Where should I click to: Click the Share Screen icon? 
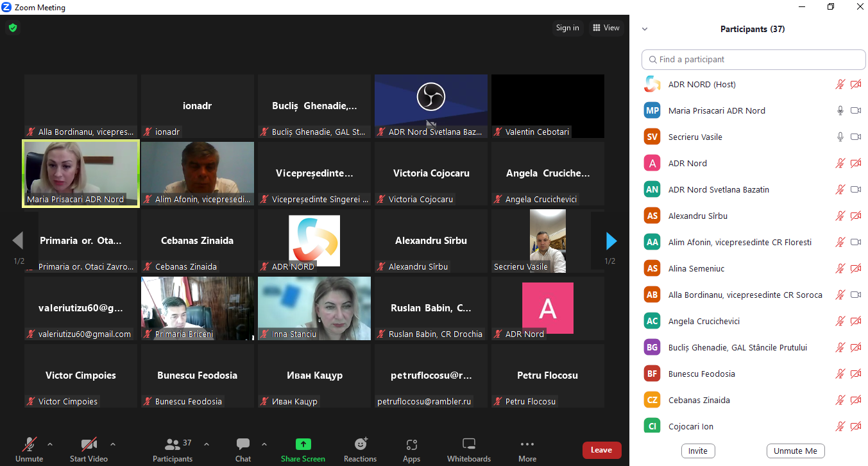[x=303, y=444]
